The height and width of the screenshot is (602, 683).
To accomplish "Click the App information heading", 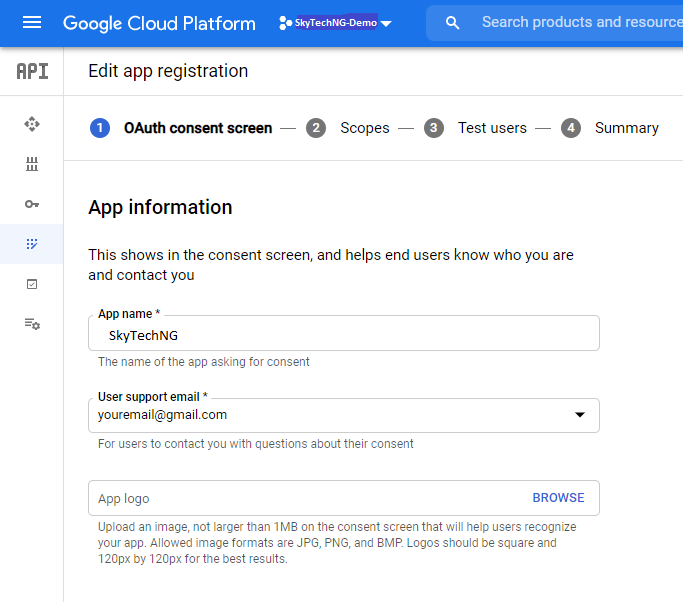I will [x=160, y=207].
